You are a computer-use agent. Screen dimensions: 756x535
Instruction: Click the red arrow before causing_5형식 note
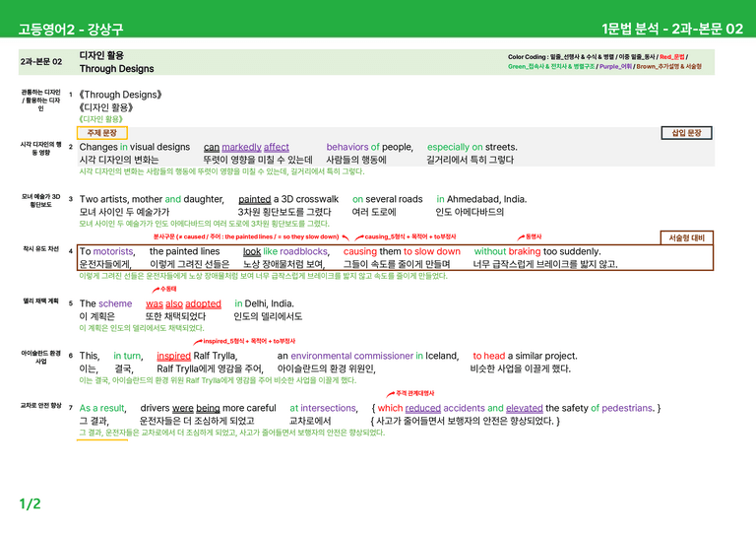[x=359, y=237]
